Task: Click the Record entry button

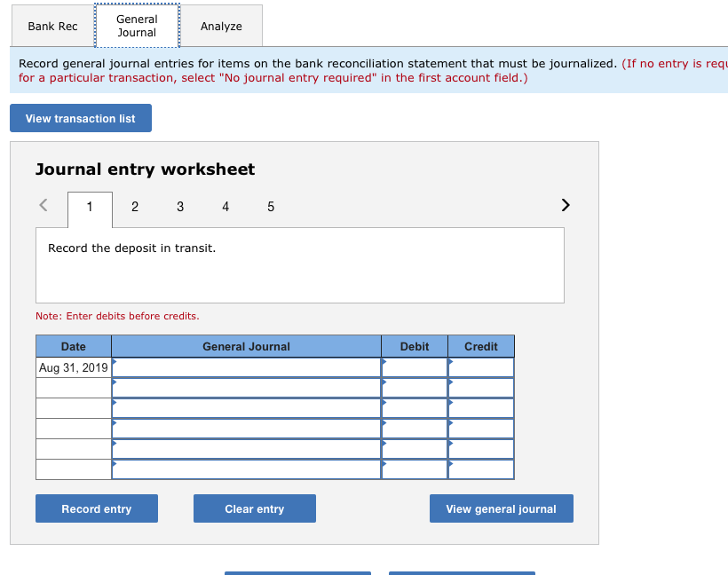Action: (x=96, y=508)
